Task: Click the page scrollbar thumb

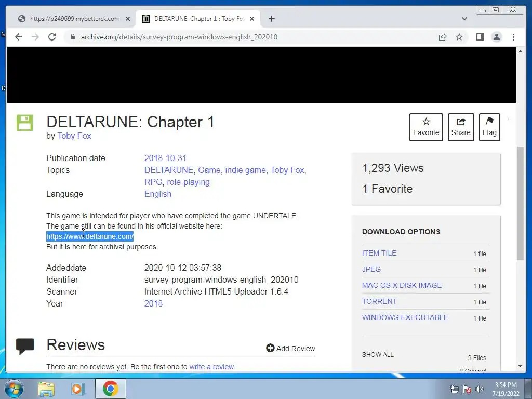Action: click(x=520, y=203)
